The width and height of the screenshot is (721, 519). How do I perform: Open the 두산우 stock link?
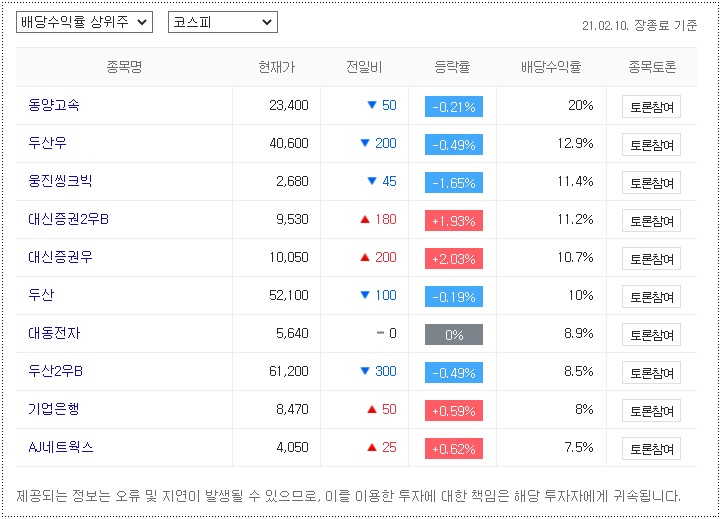[x=47, y=143]
